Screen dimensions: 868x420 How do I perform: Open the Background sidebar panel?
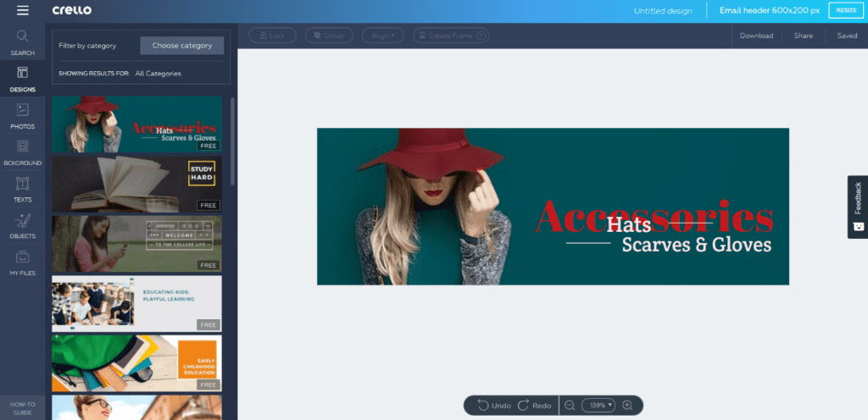click(22, 153)
